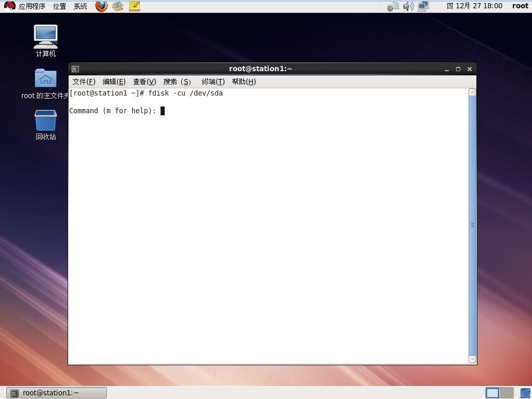Click the root@station1:~ terminal title bar
Viewport: 532px width, 399px height.
point(261,69)
